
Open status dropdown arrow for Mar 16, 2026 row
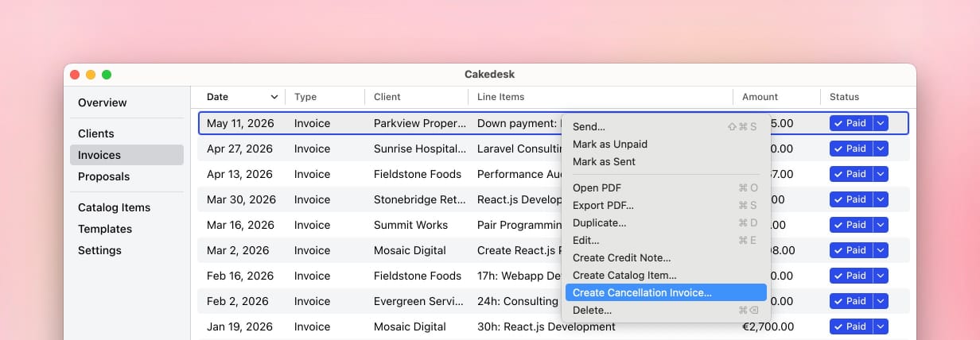881,225
